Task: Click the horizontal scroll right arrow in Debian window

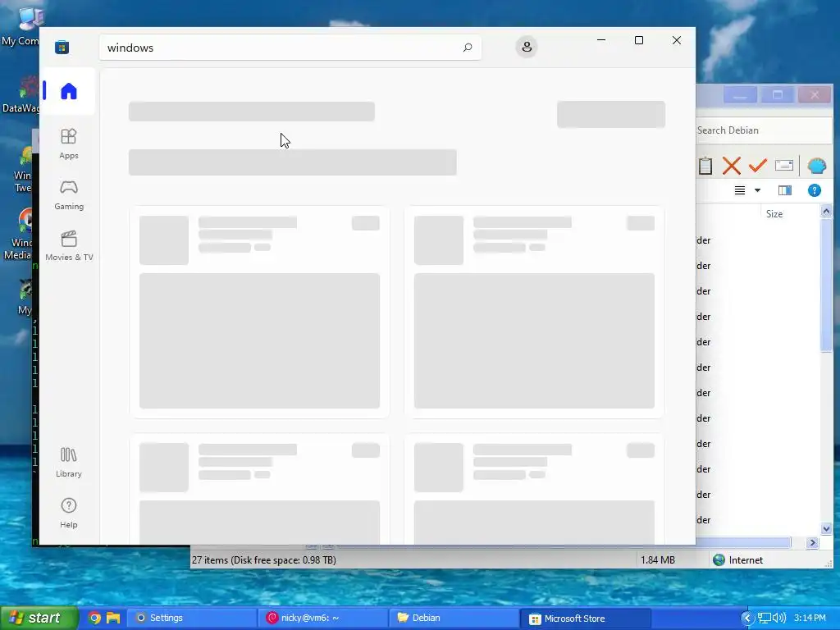Action: click(812, 543)
